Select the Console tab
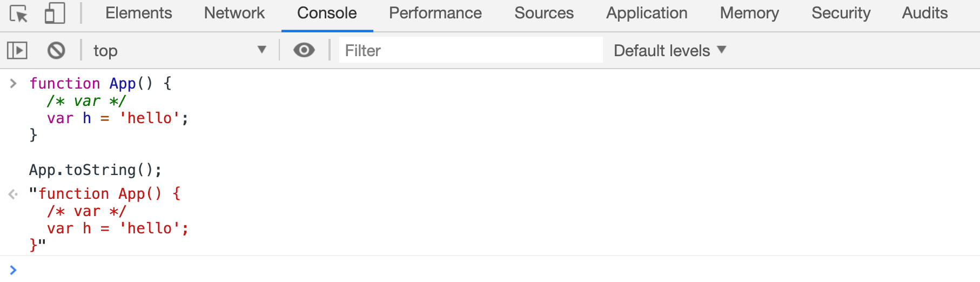This screenshot has width=980, height=282. [327, 13]
